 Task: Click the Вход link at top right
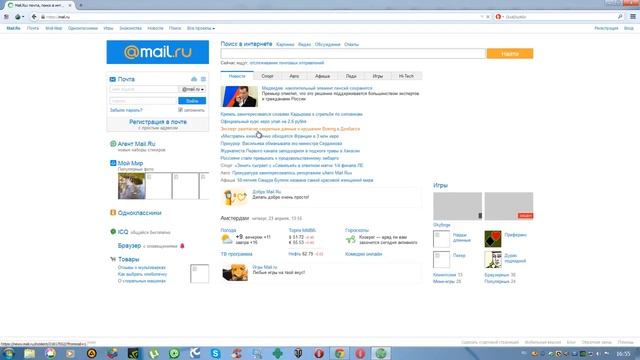coord(629,28)
